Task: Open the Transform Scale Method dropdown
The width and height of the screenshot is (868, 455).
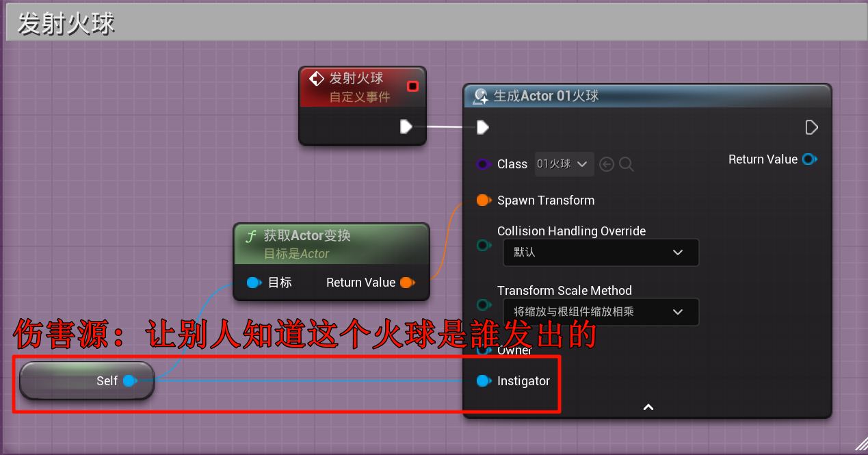Action: [x=601, y=312]
